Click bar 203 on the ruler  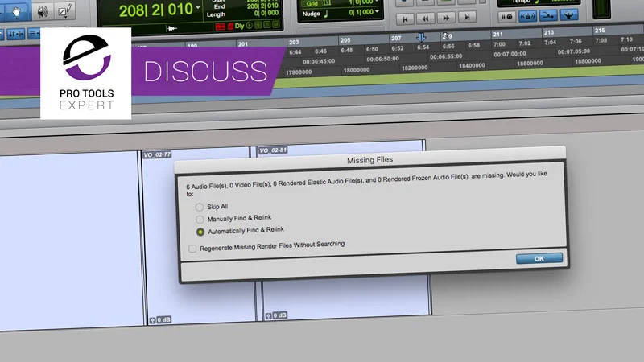tap(294, 43)
